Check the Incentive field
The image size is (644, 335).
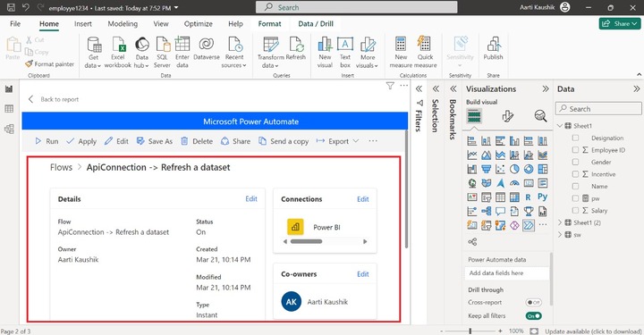[x=575, y=174]
